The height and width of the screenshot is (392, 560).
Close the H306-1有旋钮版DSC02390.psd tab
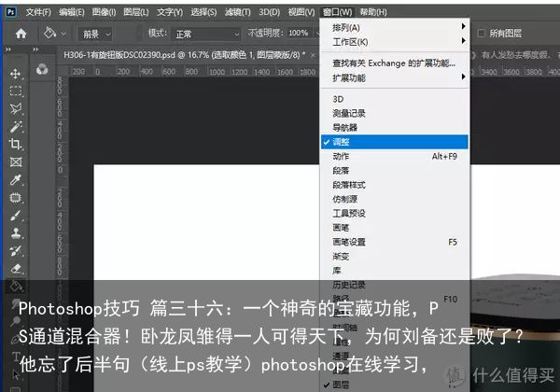tap(313, 55)
